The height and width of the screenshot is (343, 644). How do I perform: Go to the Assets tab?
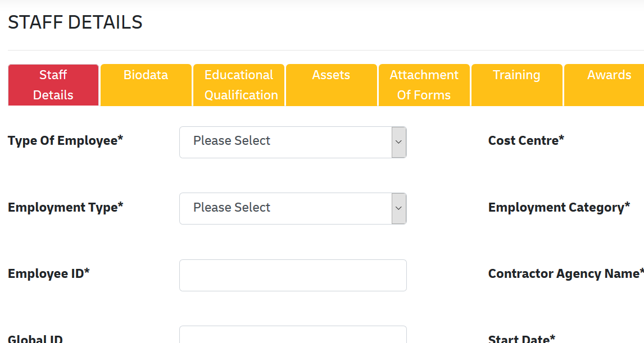331,85
